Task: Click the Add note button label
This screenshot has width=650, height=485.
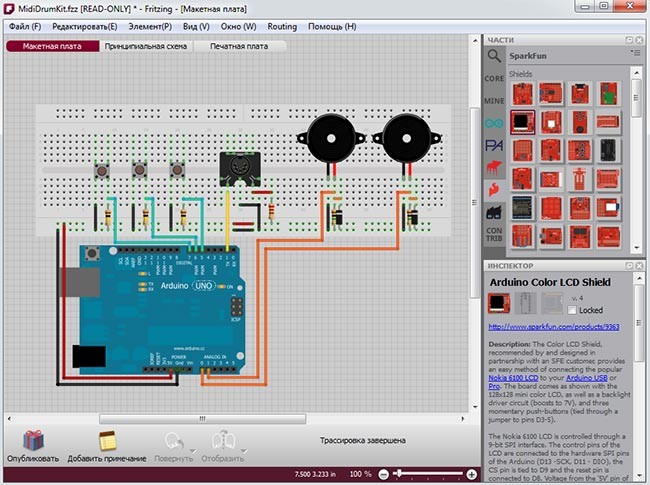Action: pos(107,458)
